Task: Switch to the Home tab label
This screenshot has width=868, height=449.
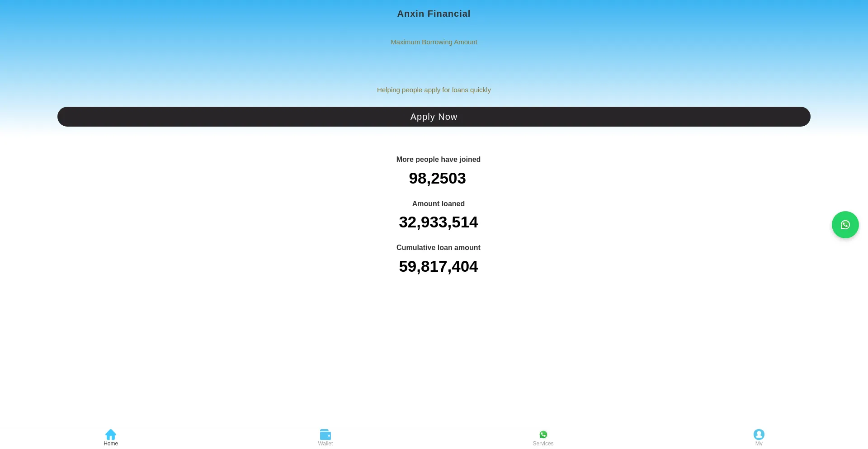Action: pos(111,444)
